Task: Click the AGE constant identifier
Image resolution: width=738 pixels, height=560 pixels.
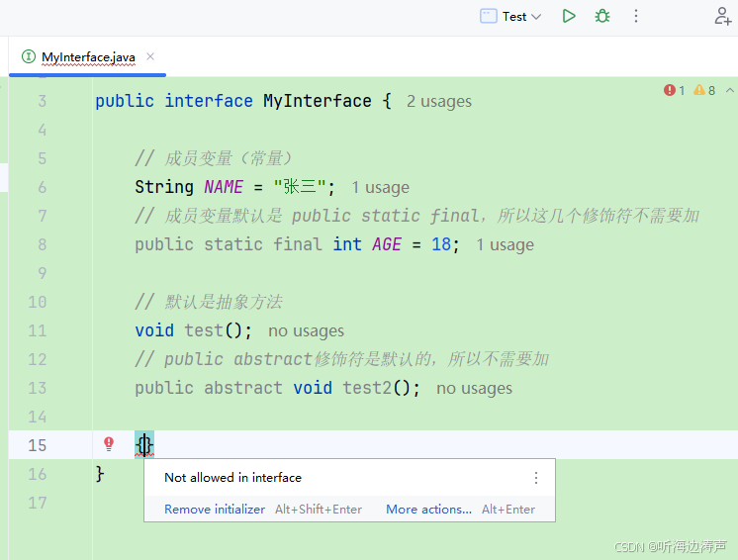Action: pos(387,244)
